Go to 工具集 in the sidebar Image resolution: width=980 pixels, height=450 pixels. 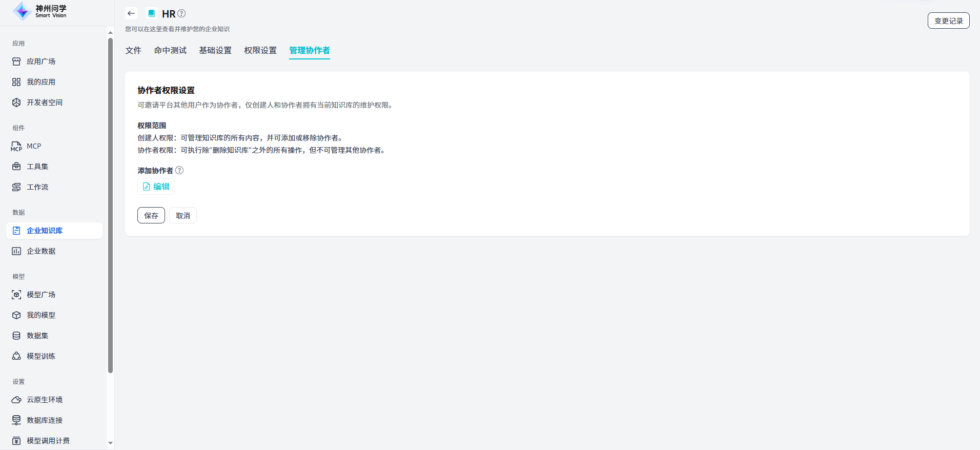37,167
